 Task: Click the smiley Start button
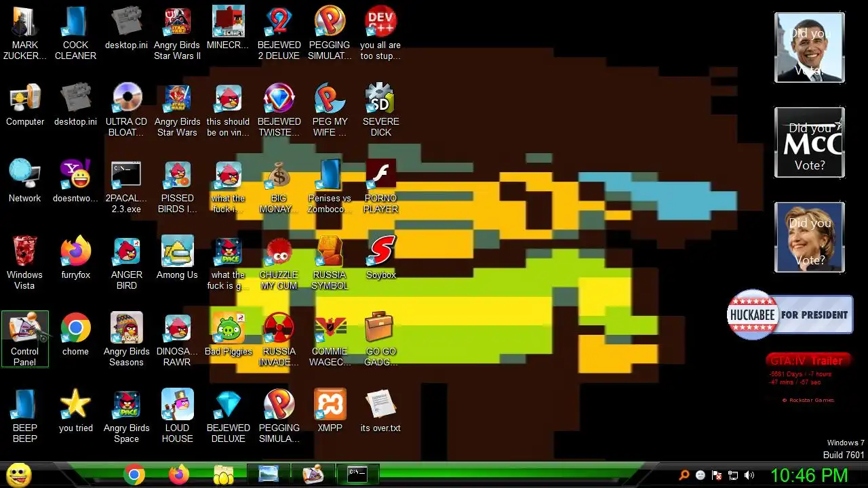[x=18, y=474]
